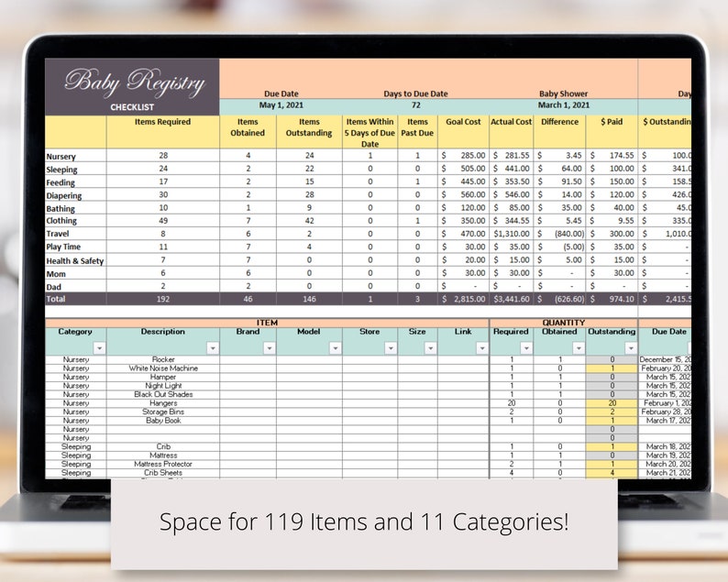Click the Items Outstanding column header
728x582 pixels.
(x=309, y=132)
